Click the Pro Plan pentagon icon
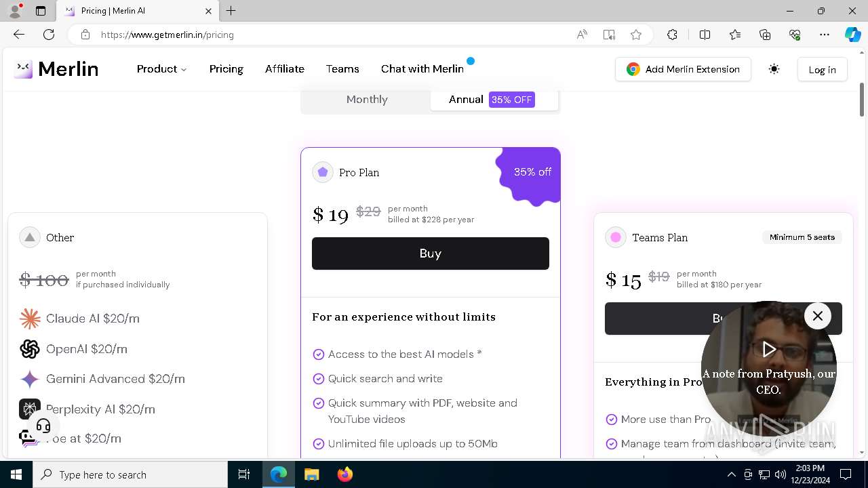 pyautogui.click(x=323, y=172)
